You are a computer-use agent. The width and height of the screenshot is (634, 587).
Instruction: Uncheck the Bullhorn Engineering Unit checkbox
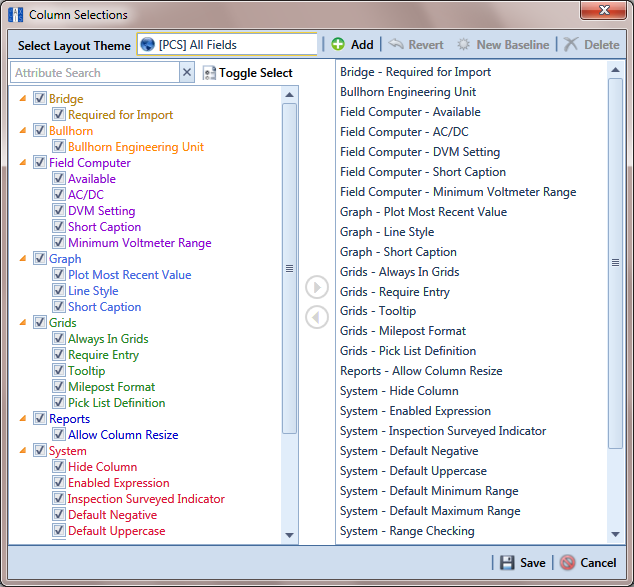pyautogui.click(x=59, y=146)
